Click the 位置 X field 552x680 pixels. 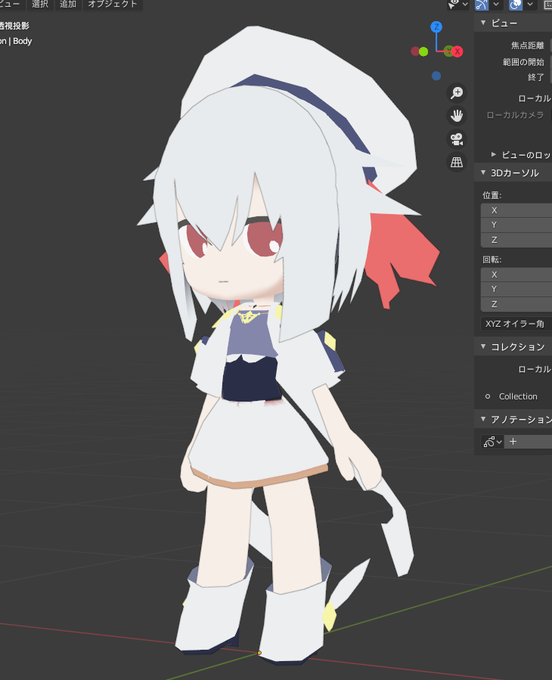(516, 210)
